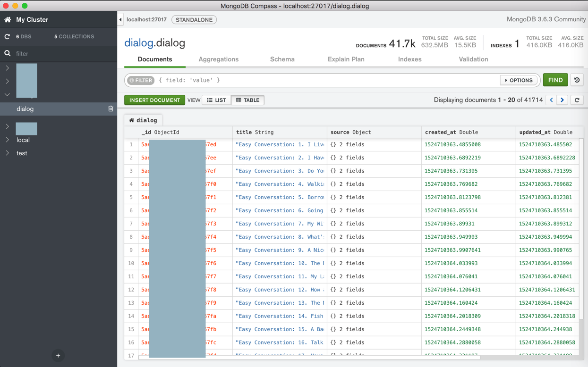Click the source column header
This screenshot has height=367, width=588.
[374, 132]
